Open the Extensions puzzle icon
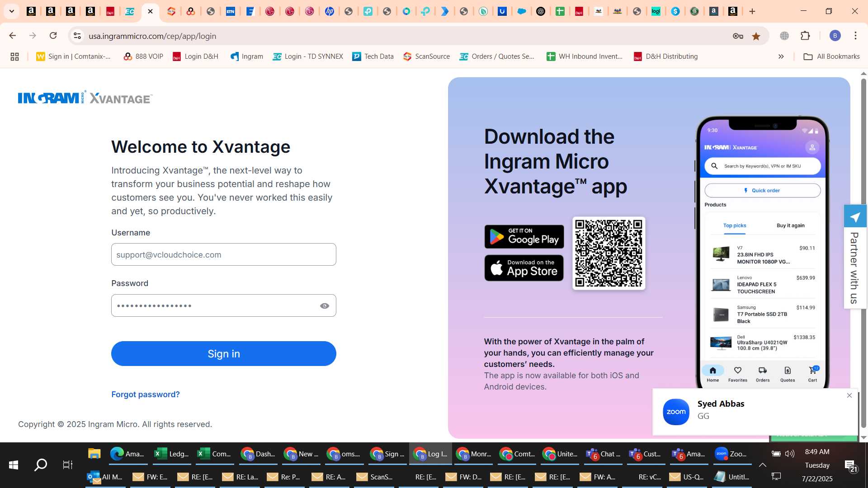Screen dimensions: 868x488 coord(805,36)
